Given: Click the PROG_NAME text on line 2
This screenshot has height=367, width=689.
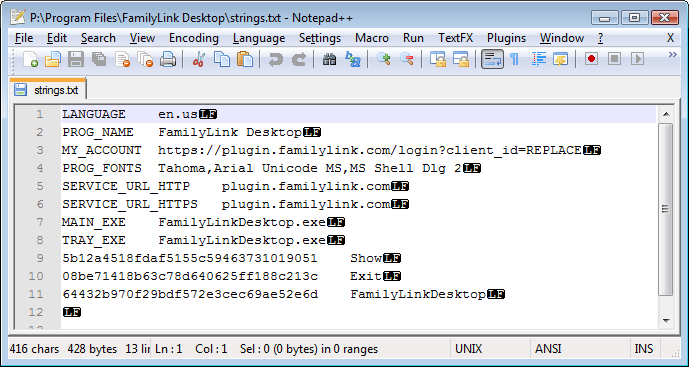Looking at the screenshot, I should coord(98,132).
